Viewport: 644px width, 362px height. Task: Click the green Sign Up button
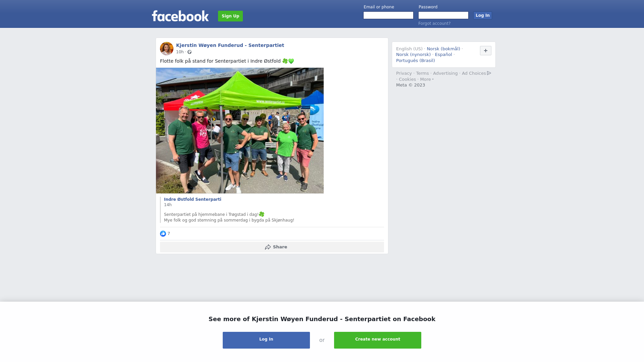click(230, 16)
